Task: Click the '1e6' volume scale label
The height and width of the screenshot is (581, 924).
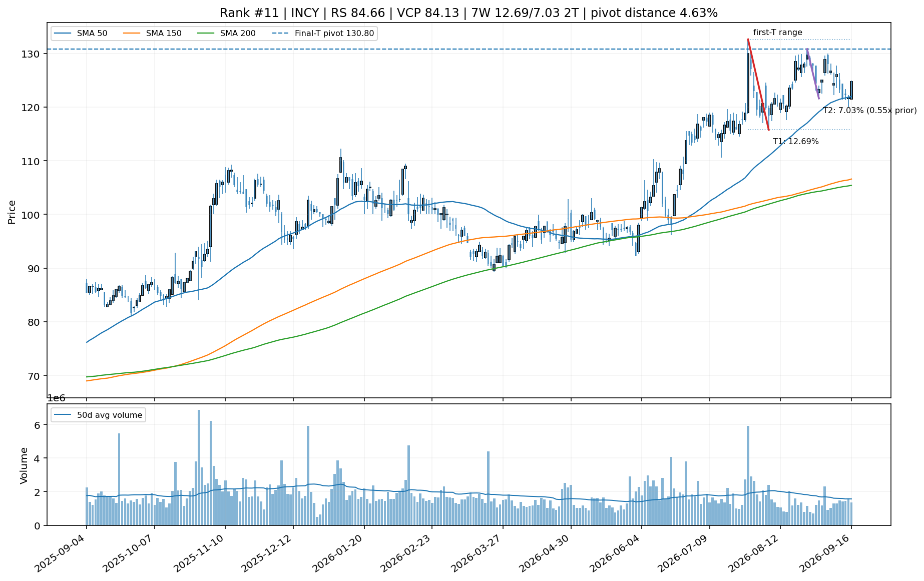Action: (56, 398)
